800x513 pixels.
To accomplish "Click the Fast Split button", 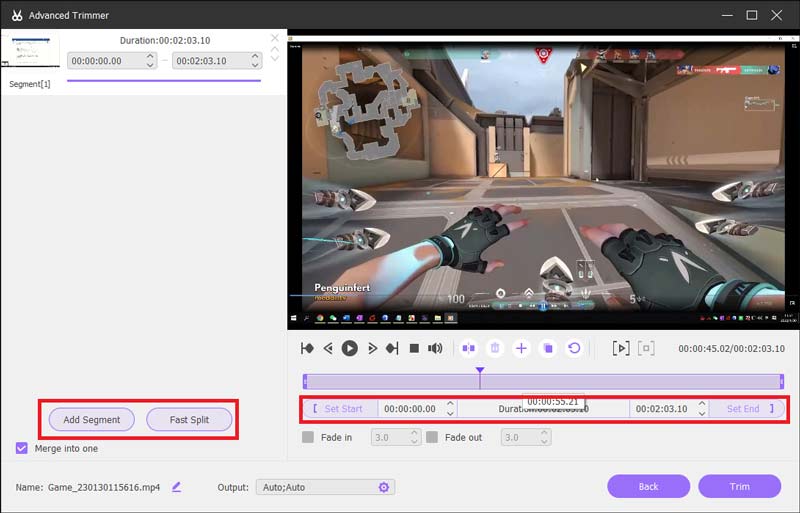I will point(189,420).
